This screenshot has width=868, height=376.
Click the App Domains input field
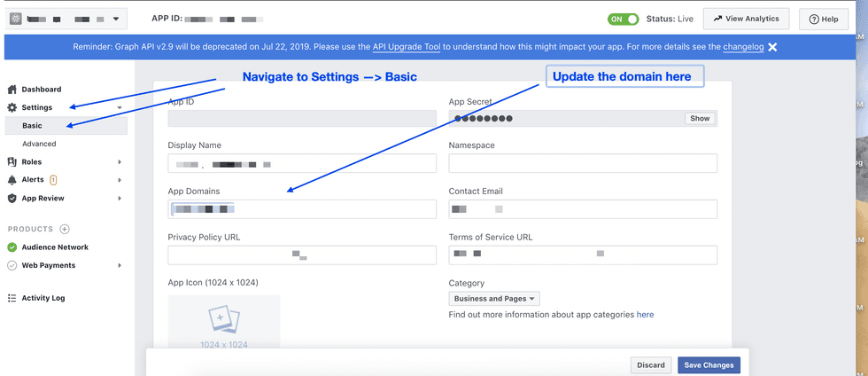302,209
